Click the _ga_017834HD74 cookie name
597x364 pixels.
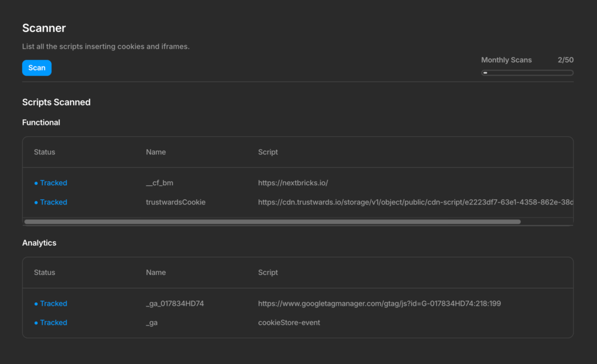pyautogui.click(x=175, y=303)
